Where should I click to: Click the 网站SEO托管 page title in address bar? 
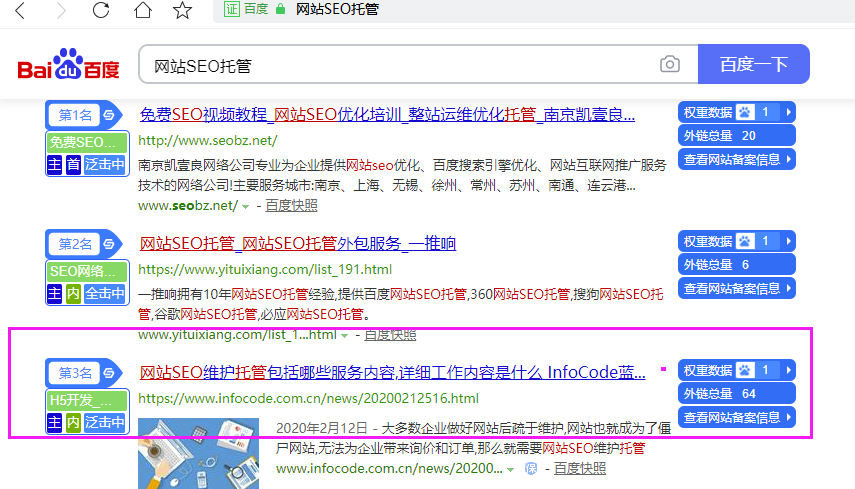coord(337,9)
